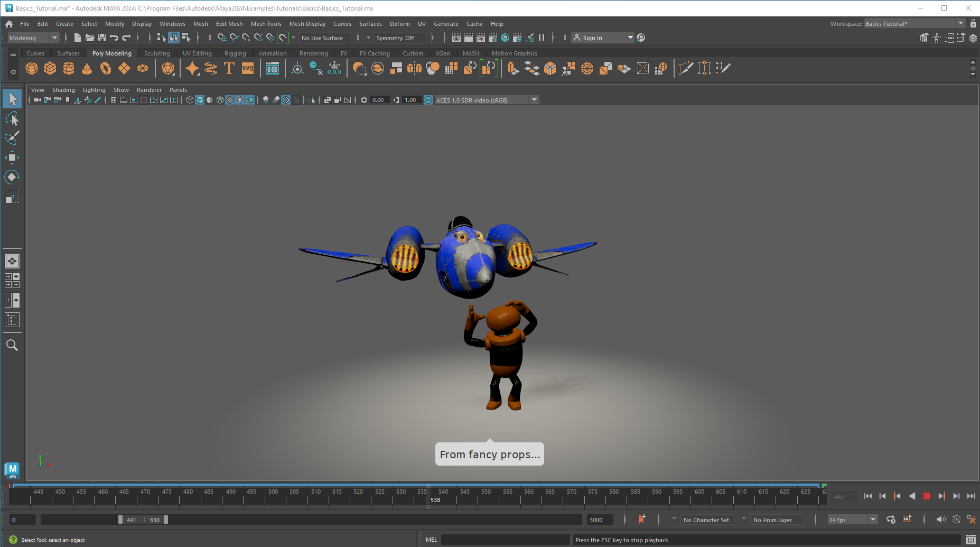
Task: Click the Mirror mesh shelf icon
Action: (x=415, y=68)
